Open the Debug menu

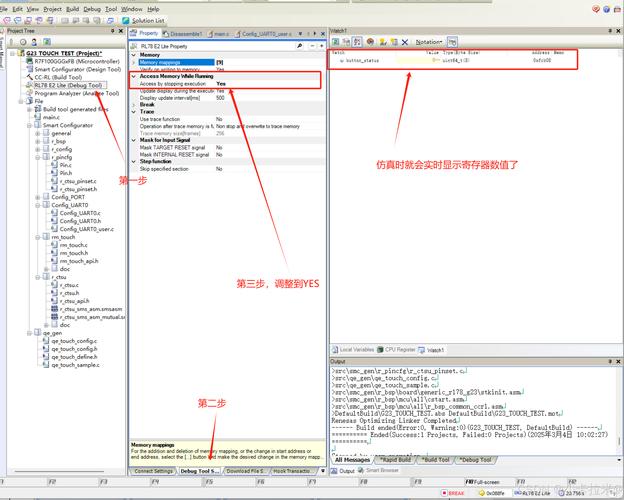click(92, 7)
